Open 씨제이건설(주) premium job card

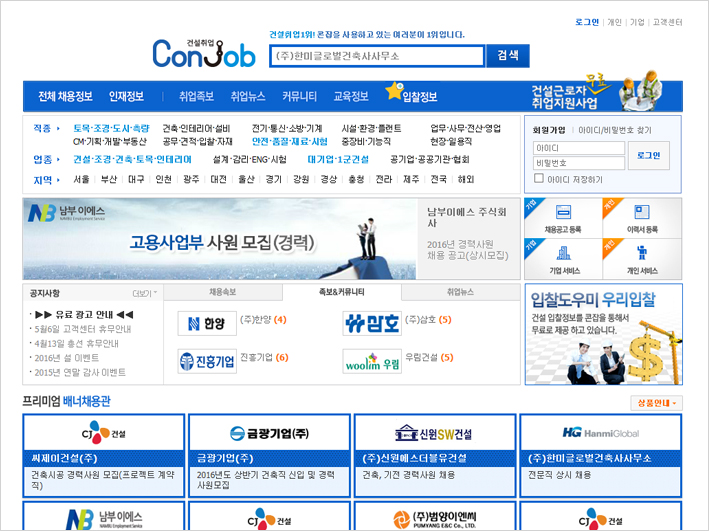pos(104,455)
